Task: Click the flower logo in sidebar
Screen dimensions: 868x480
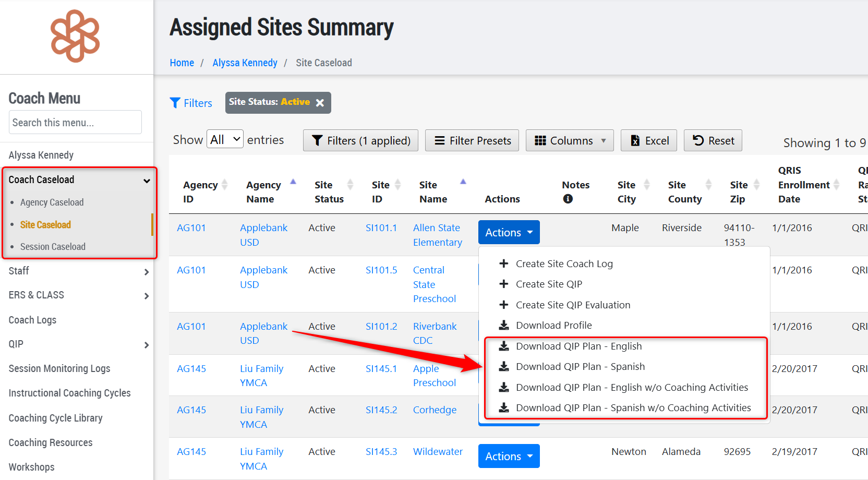Action: point(75,36)
